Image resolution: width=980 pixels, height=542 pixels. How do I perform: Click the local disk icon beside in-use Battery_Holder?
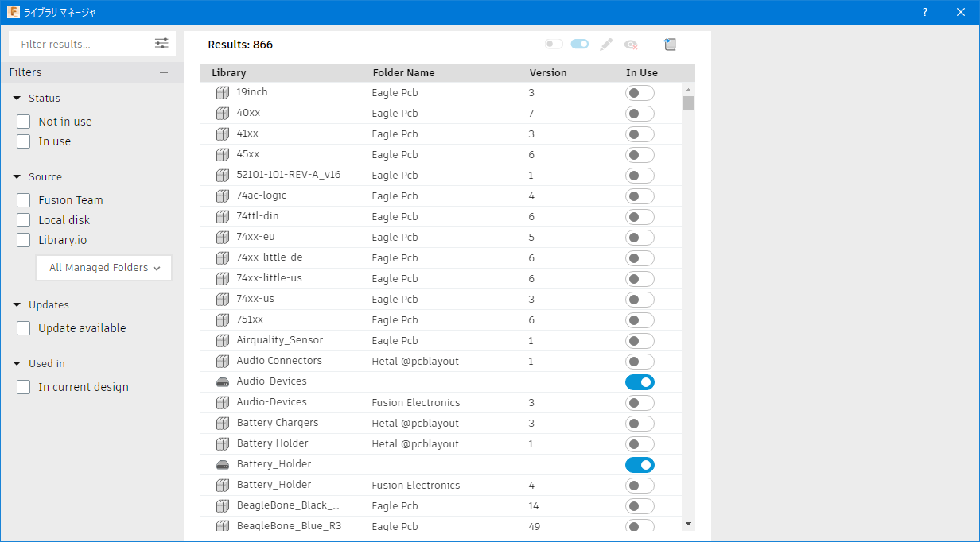click(x=223, y=464)
